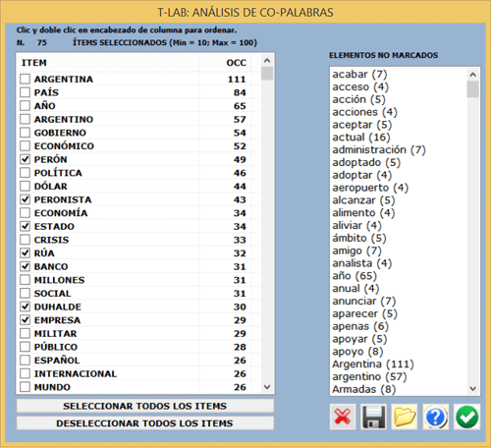
Task: Click the blue question mark help icon
Action: tap(436, 417)
